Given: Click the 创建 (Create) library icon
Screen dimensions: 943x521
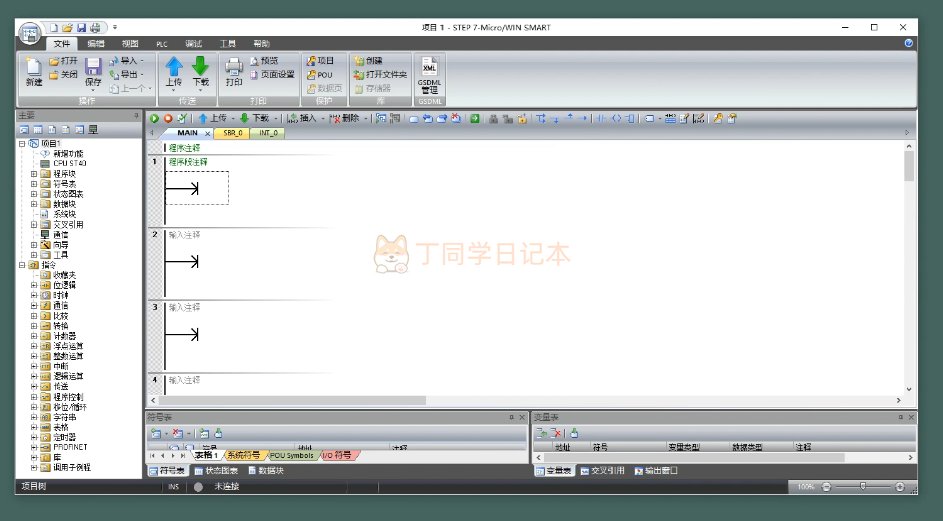Looking at the screenshot, I should click(x=367, y=60).
